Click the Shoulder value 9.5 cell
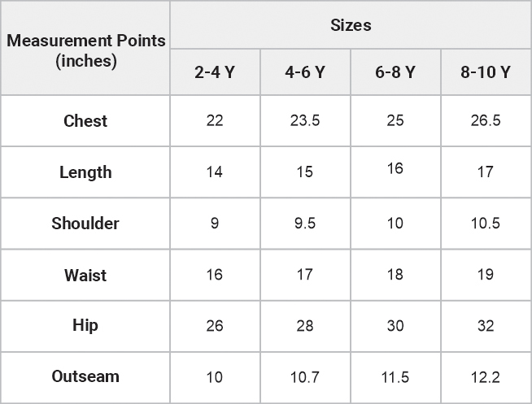 coord(305,224)
